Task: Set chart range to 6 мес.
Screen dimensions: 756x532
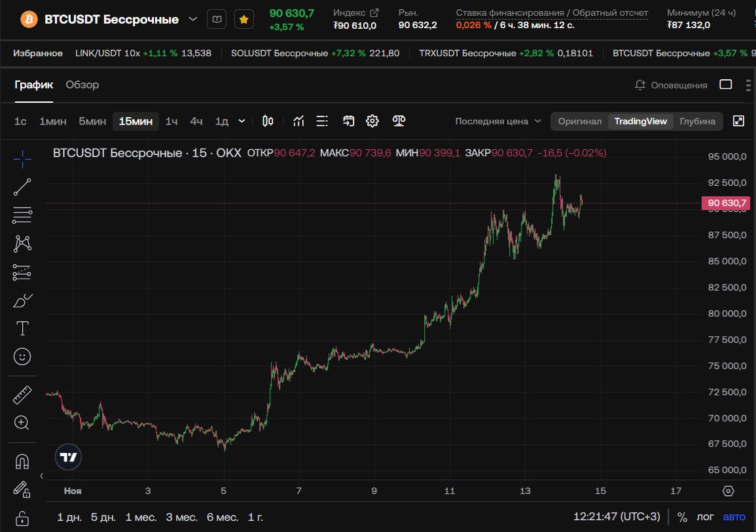Action: tap(223, 517)
